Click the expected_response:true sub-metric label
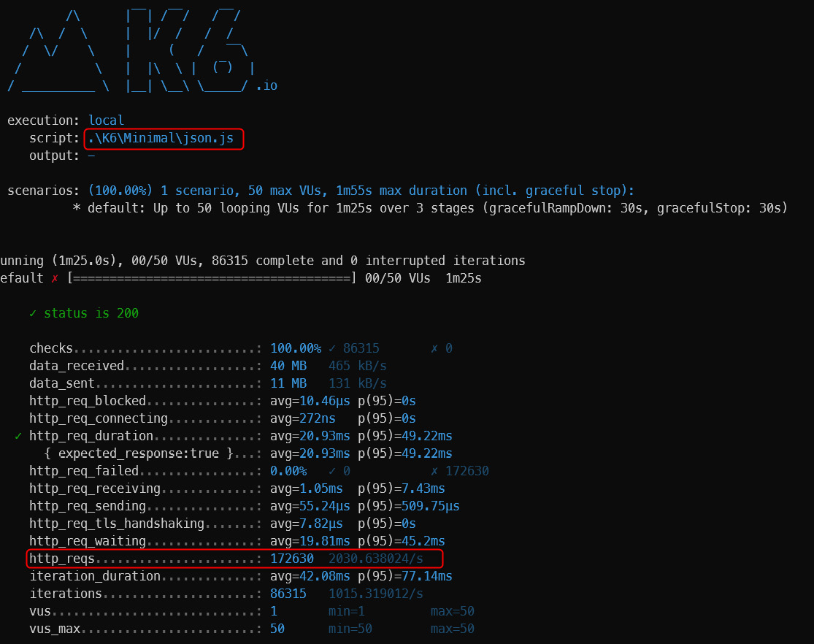 tap(139, 453)
